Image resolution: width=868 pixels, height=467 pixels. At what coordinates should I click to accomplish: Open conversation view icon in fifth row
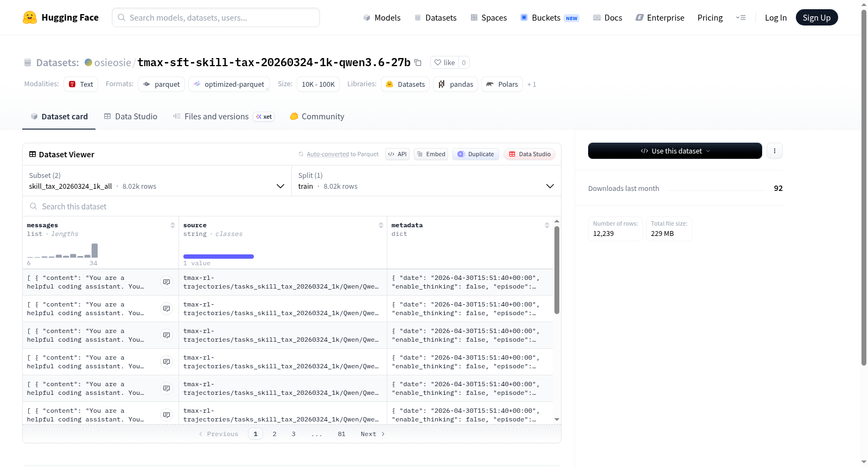coord(167,388)
